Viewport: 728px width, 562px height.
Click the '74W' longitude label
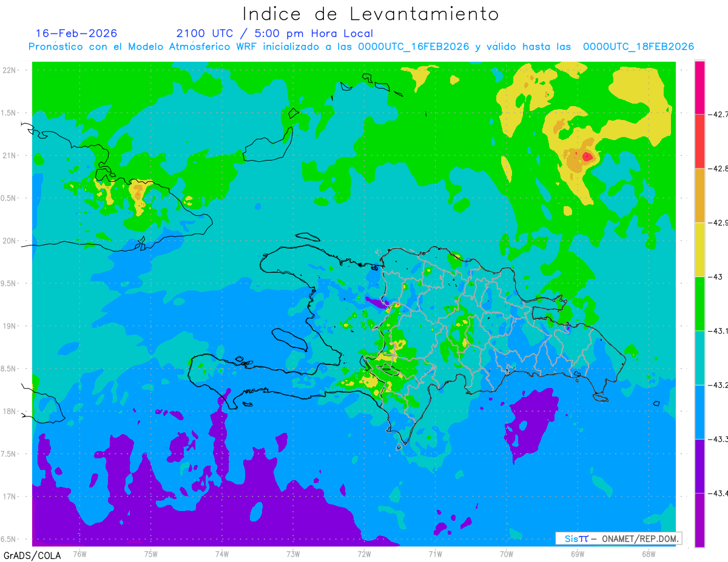point(221,554)
